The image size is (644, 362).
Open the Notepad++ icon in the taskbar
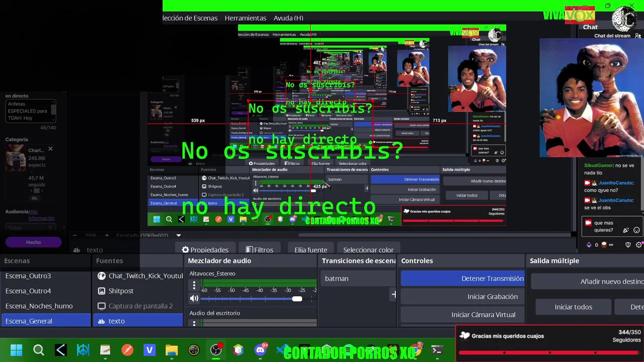tap(105, 350)
